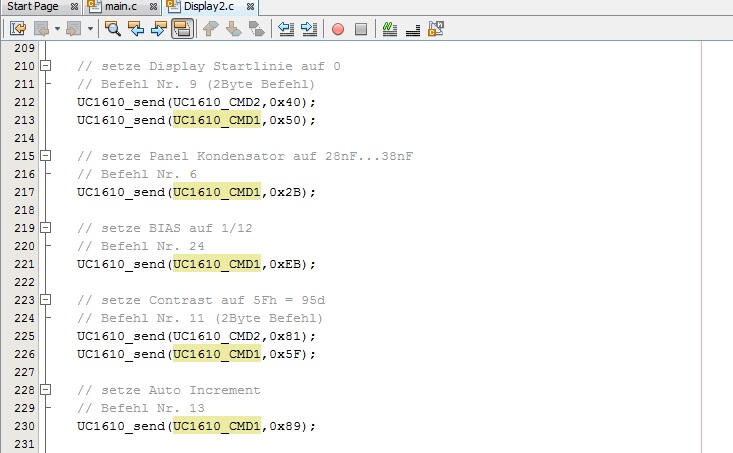Switch to the Start Page tab
This screenshot has width=733, height=453.
pos(33,7)
